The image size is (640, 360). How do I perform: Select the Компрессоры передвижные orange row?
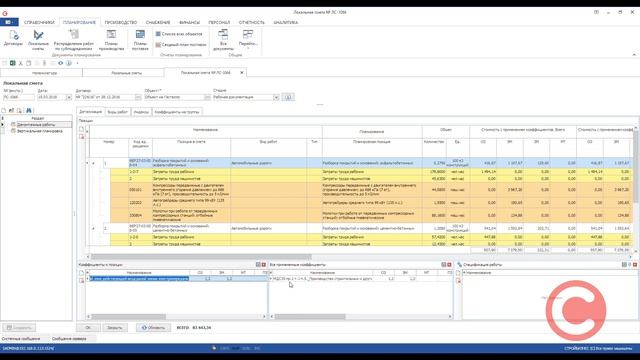(x=371, y=190)
